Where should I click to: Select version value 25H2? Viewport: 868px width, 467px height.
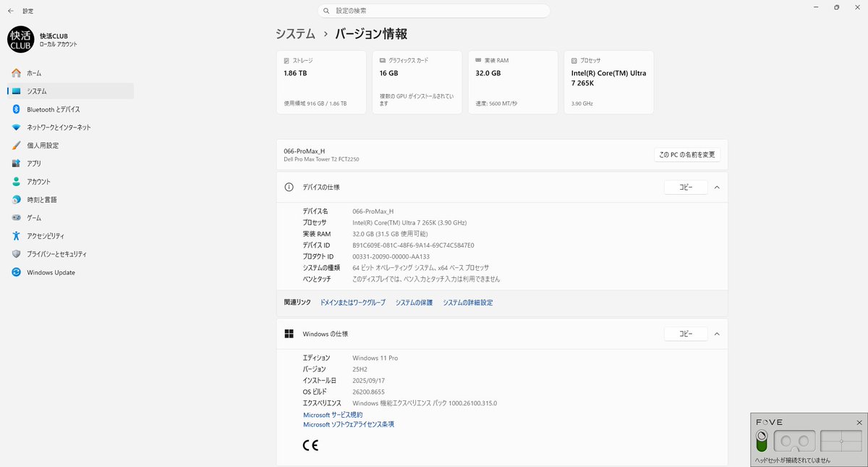360,369
